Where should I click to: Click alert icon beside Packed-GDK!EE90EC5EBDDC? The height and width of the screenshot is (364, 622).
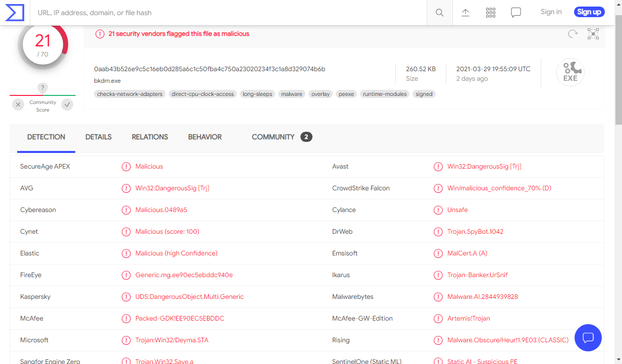(126, 319)
